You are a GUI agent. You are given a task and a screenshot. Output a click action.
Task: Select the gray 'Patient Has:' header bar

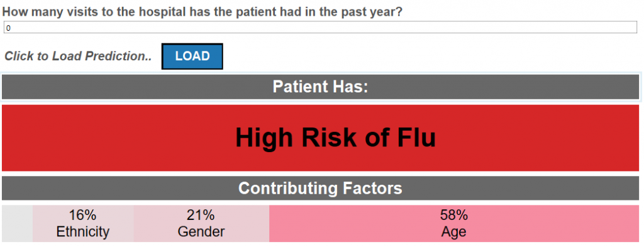320,87
